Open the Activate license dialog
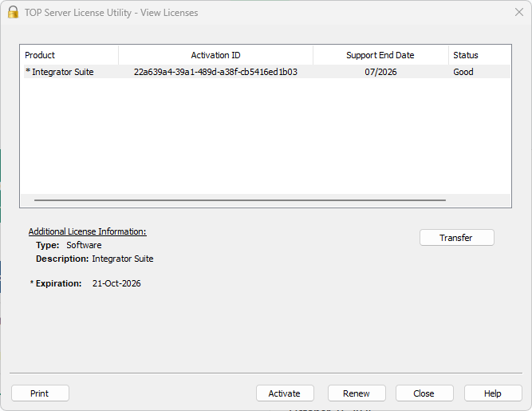Image resolution: width=532 pixels, height=411 pixels. coord(285,393)
